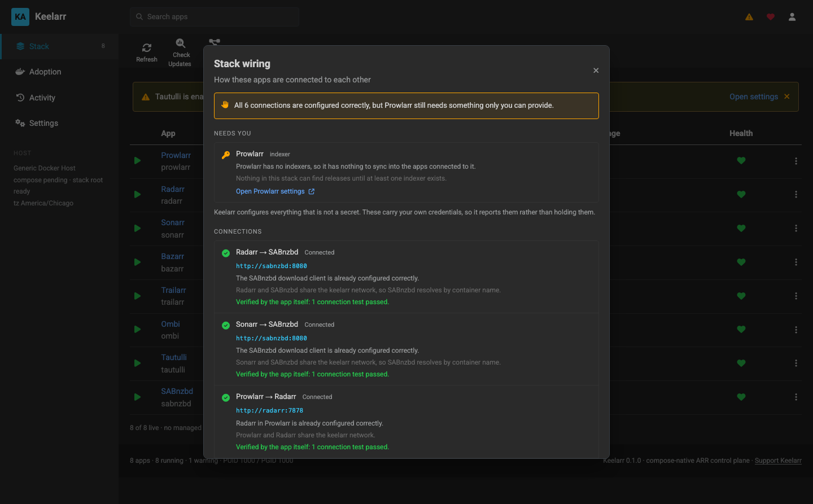Click the red heart icon in header
This screenshot has width=813, height=504.
pyautogui.click(x=771, y=17)
